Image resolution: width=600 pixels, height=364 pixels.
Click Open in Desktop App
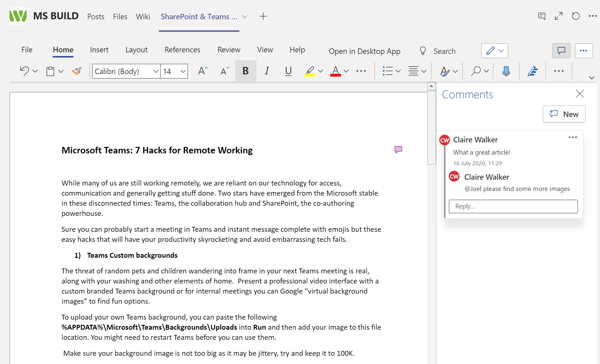pyautogui.click(x=365, y=51)
